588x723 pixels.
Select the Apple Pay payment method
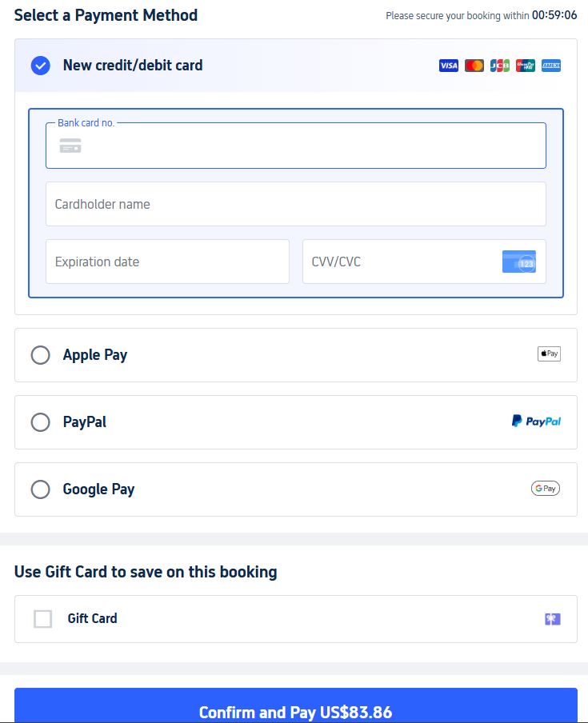pos(40,354)
